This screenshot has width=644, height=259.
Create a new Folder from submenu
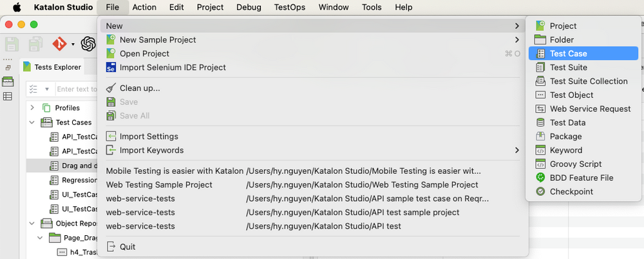[x=583, y=40]
